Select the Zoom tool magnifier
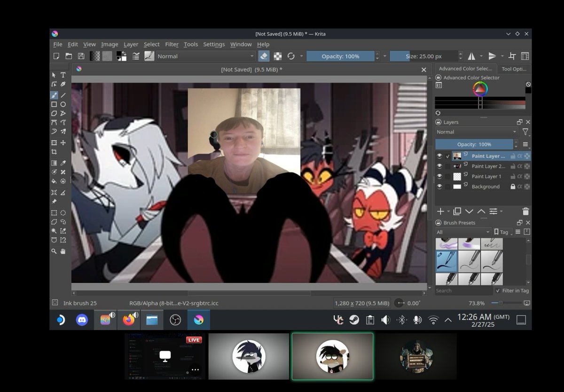Screen dimensions: 564x392 54,251
